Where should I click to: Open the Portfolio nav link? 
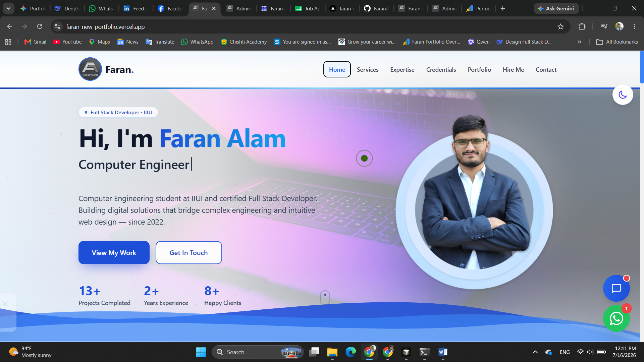click(x=479, y=69)
